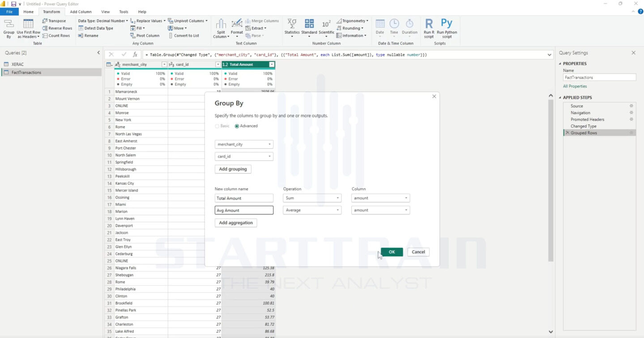The image size is (644, 338).
Task: Expand the formula bar chevron
Action: click(550, 55)
